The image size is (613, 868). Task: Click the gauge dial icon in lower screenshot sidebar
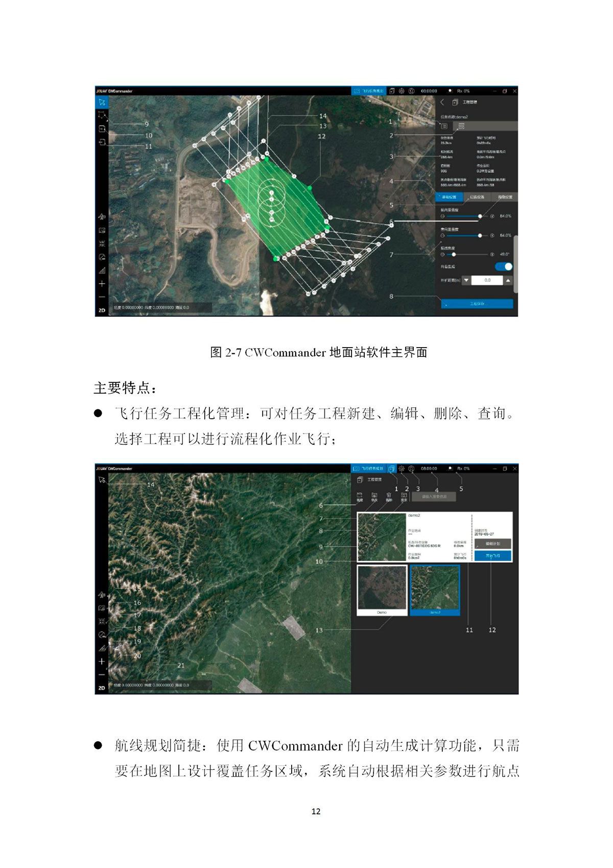pos(102,635)
